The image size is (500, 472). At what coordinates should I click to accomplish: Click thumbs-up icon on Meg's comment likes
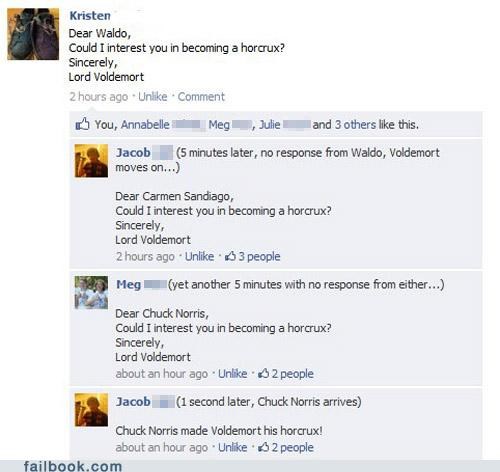(x=263, y=373)
